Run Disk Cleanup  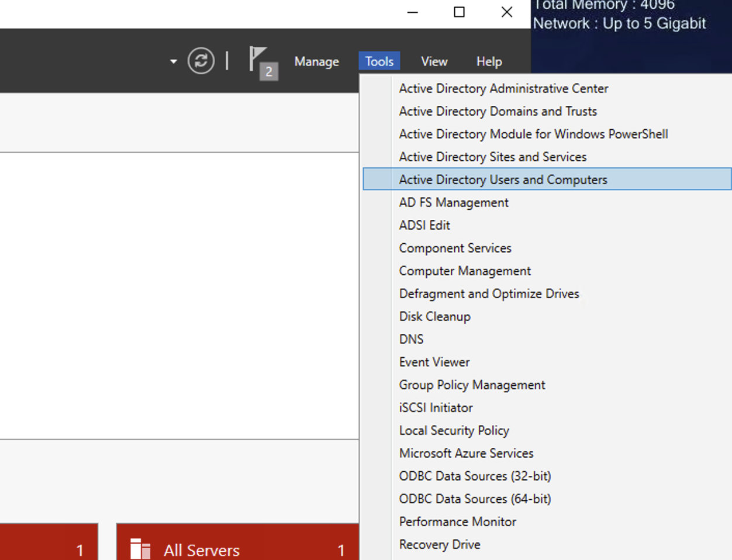(x=547, y=316)
